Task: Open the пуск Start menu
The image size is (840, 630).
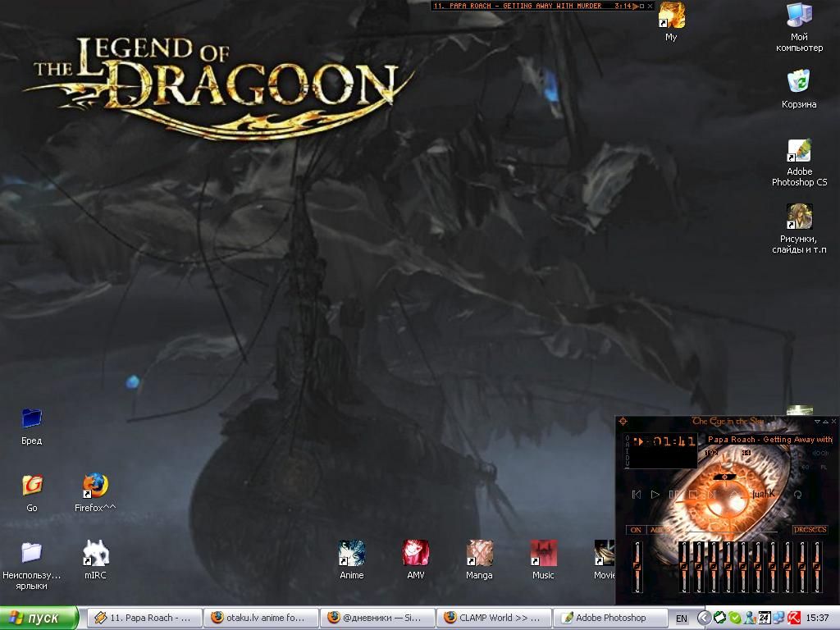Action: (39, 618)
